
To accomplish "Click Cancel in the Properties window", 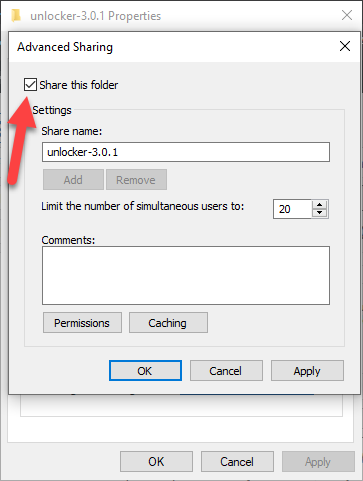I will coord(237,462).
